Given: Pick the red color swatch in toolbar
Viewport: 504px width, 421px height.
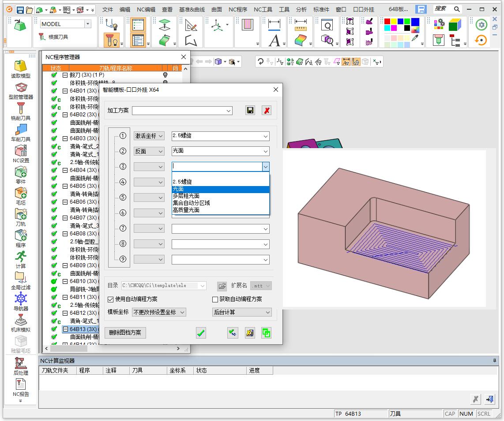Looking at the screenshot, I should [x=387, y=21].
